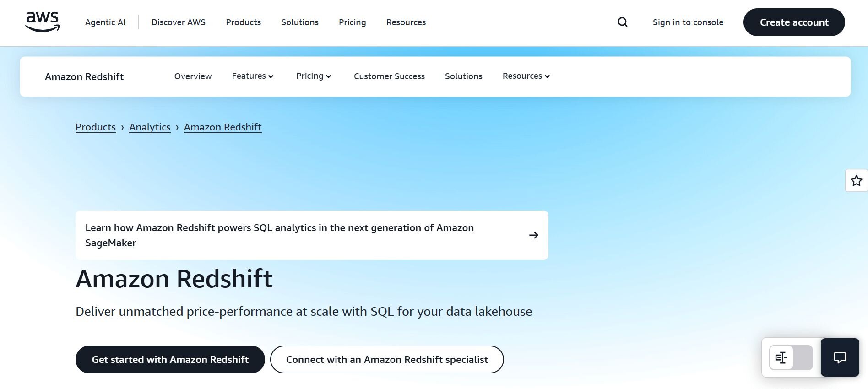The height and width of the screenshot is (389, 868).
Task: Click Get started with Amazon Redshift
Action: click(170, 360)
